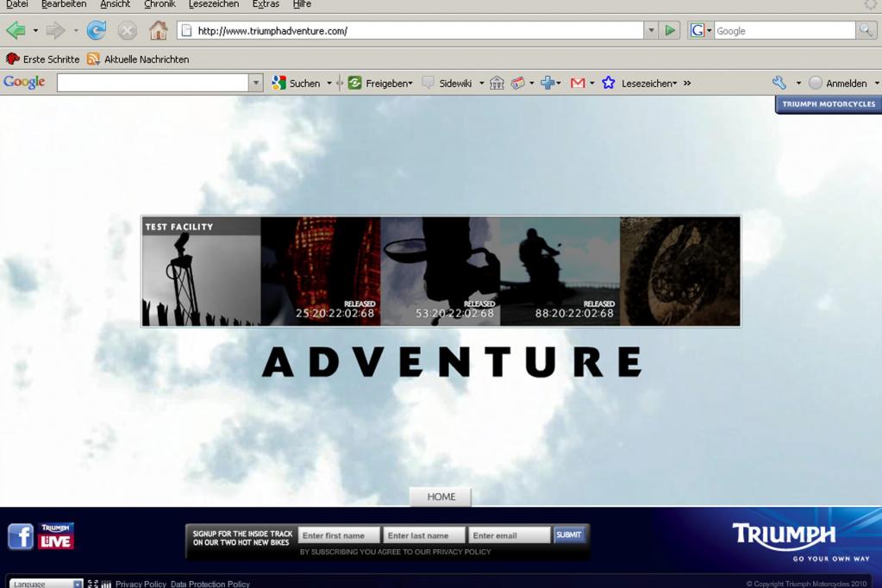The width and height of the screenshot is (882, 588).
Task: Reload the page with the refresh icon
Action: (97, 30)
